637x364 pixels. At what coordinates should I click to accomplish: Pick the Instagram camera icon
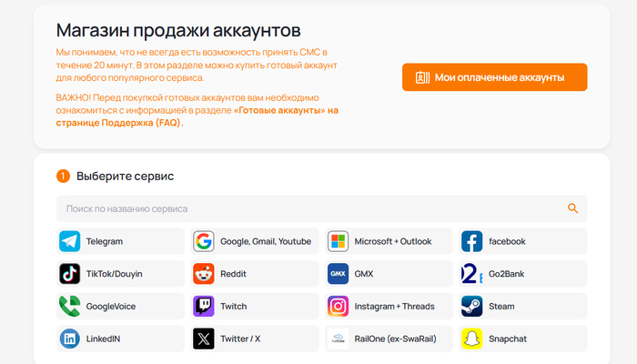coord(338,307)
